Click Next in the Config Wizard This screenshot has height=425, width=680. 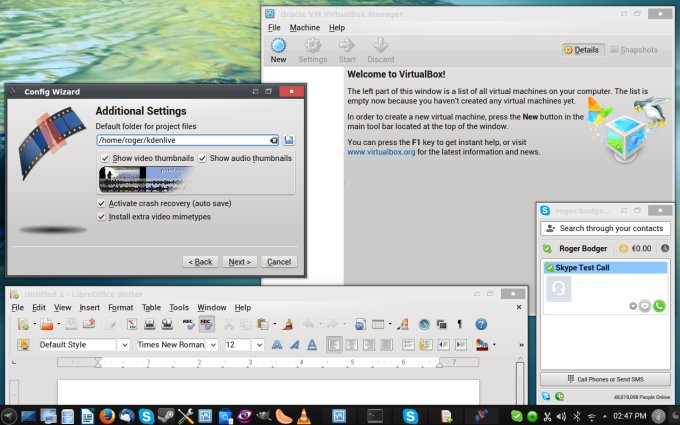pyautogui.click(x=240, y=262)
